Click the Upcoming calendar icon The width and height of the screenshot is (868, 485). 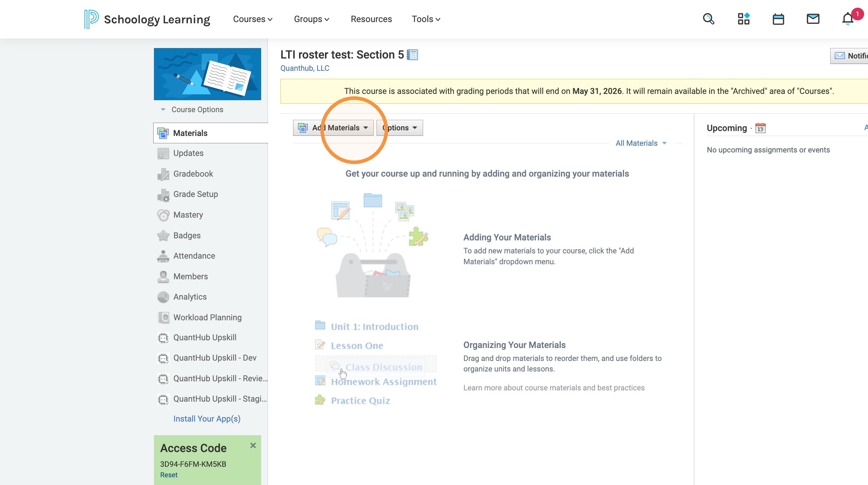coord(760,128)
